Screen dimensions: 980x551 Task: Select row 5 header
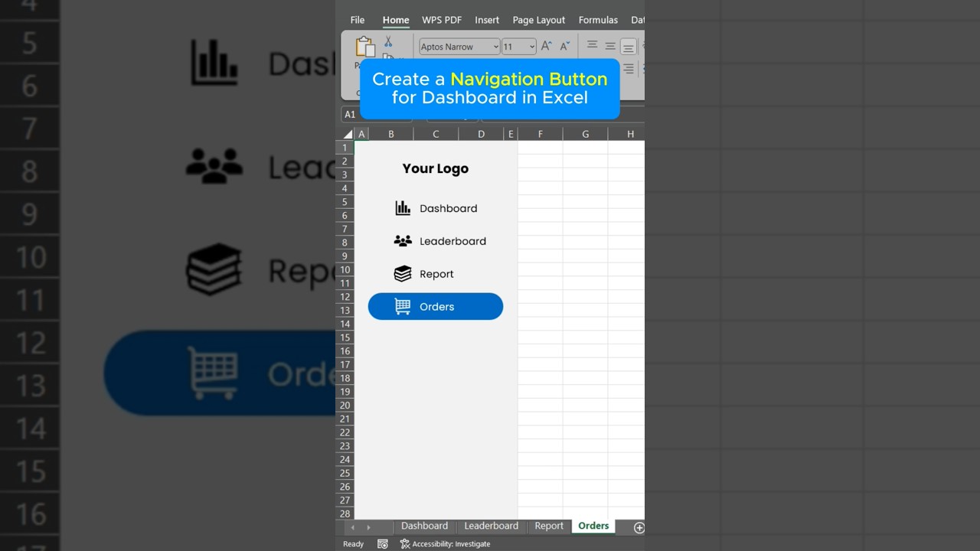point(345,202)
